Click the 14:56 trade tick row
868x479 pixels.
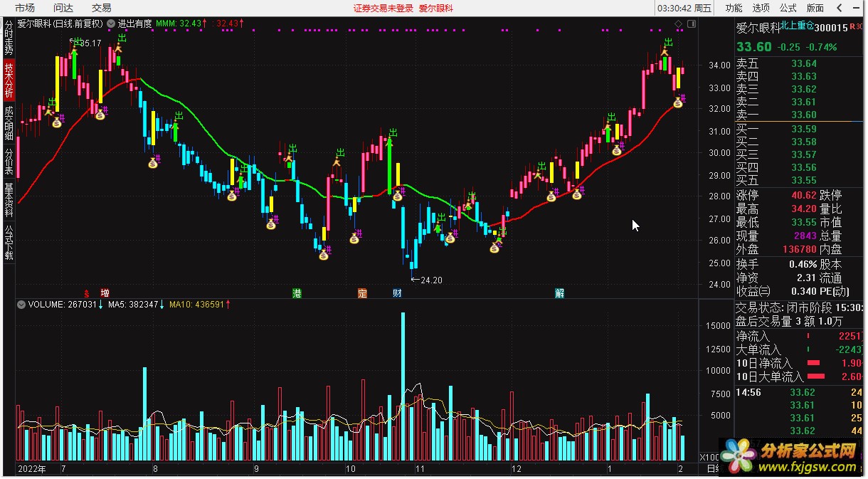pyautogui.click(x=800, y=392)
